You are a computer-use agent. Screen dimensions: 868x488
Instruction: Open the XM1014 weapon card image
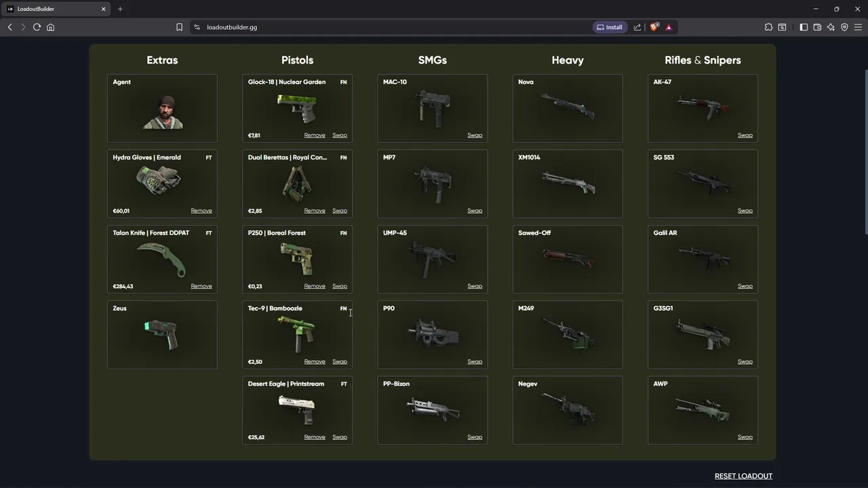pyautogui.click(x=568, y=182)
